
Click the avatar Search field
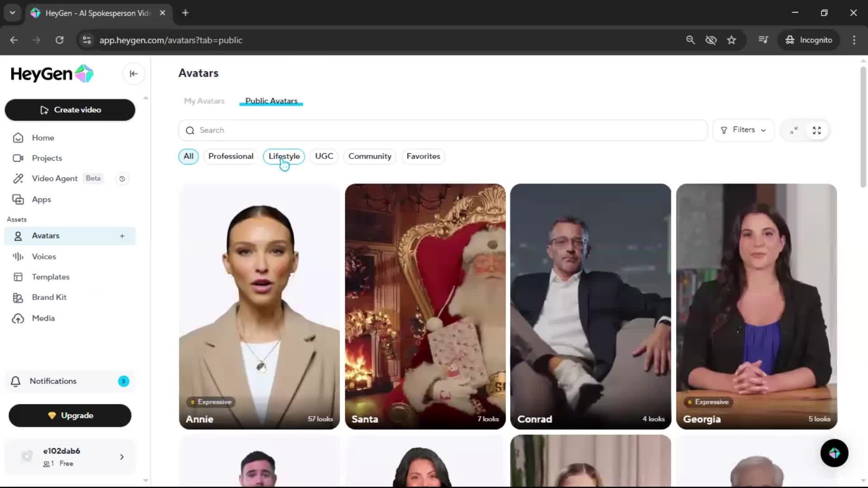click(443, 130)
